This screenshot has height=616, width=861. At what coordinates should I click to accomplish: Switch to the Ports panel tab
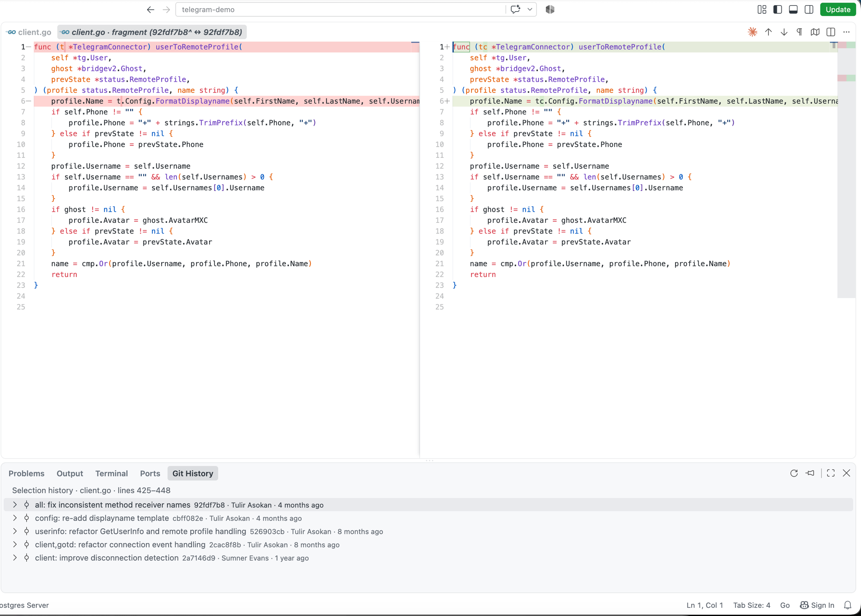[150, 473]
